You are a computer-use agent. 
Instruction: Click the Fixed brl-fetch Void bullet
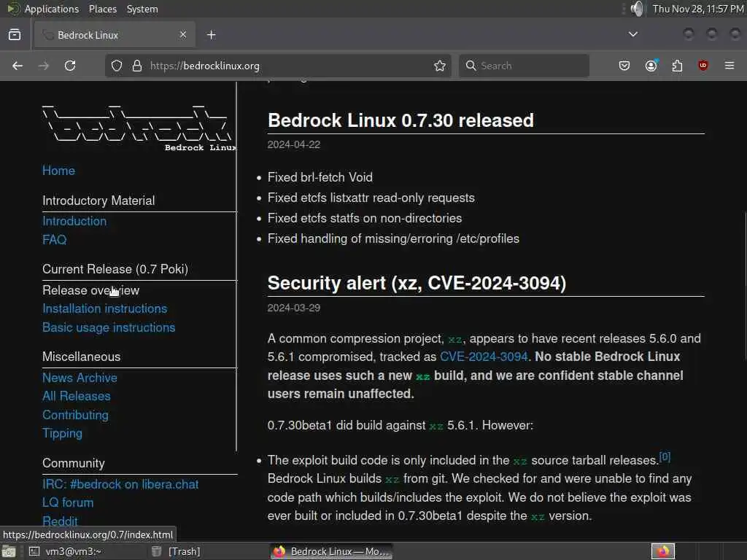click(x=320, y=177)
